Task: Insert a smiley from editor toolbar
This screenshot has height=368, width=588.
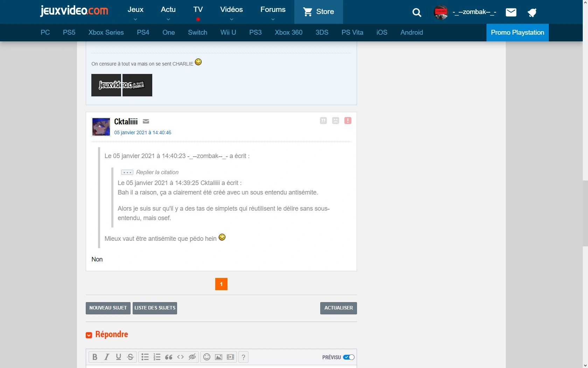Action: [x=207, y=357]
